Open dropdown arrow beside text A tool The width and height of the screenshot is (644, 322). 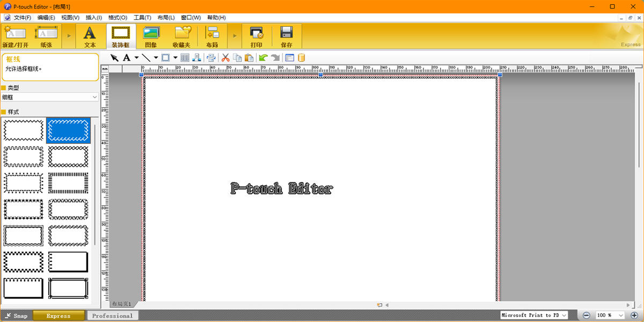point(136,57)
